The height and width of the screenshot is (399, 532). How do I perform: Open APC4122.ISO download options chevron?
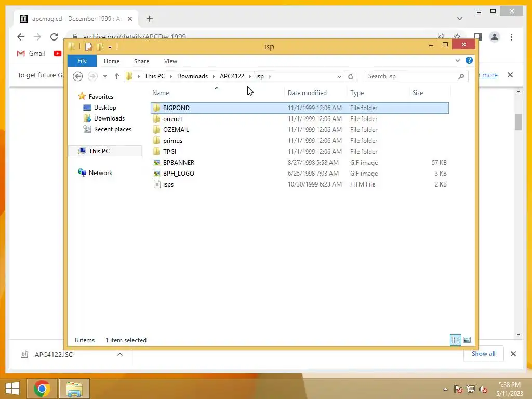coord(120,354)
